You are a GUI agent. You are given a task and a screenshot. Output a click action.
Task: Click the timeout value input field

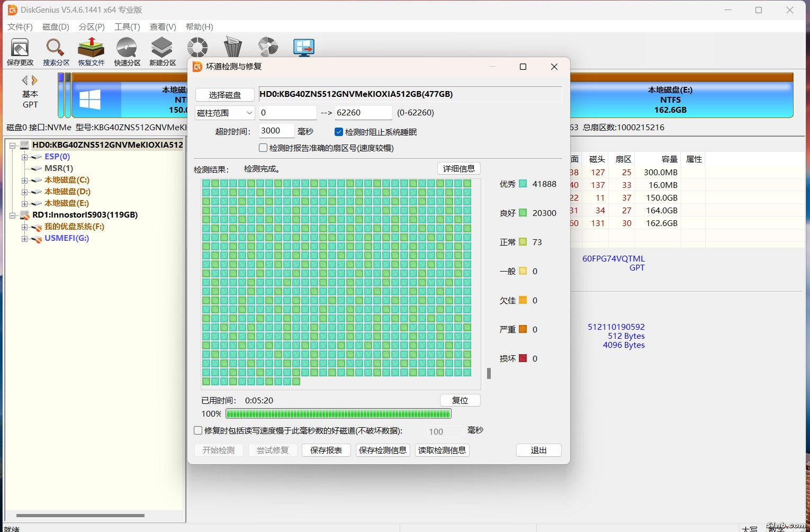pos(276,131)
